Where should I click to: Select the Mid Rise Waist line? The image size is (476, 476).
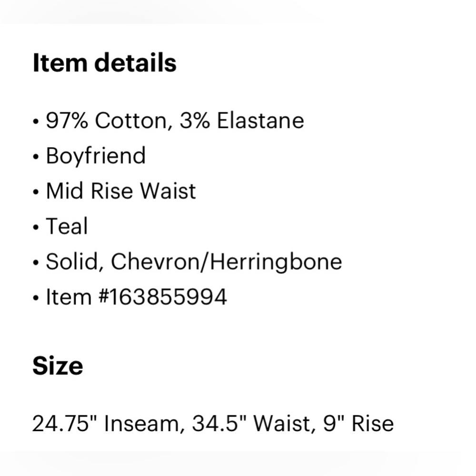click(120, 191)
